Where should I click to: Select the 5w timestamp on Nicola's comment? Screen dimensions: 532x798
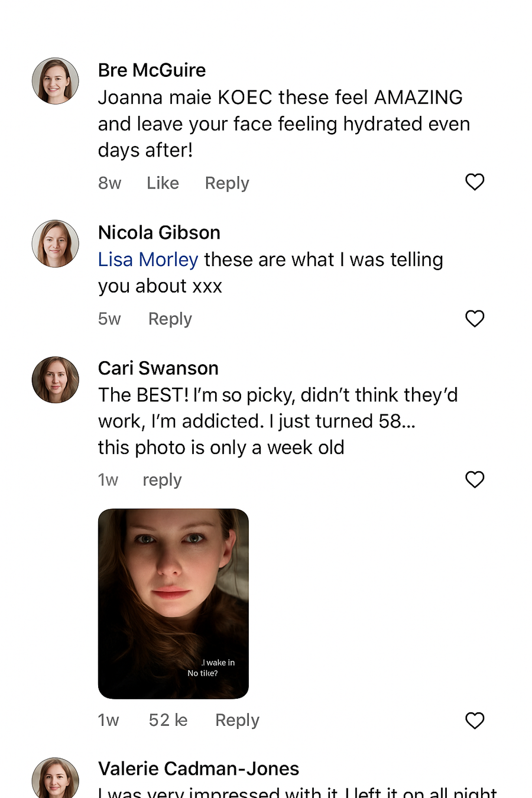pos(109,319)
